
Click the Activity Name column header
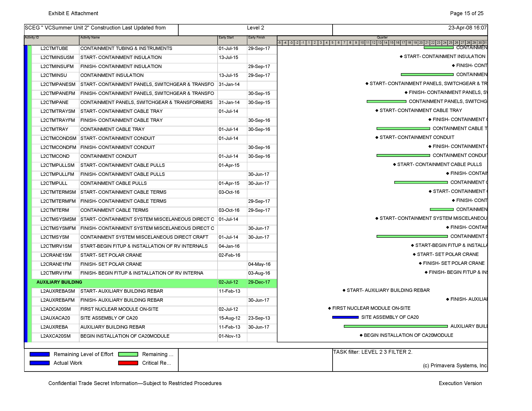[x=148, y=40]
